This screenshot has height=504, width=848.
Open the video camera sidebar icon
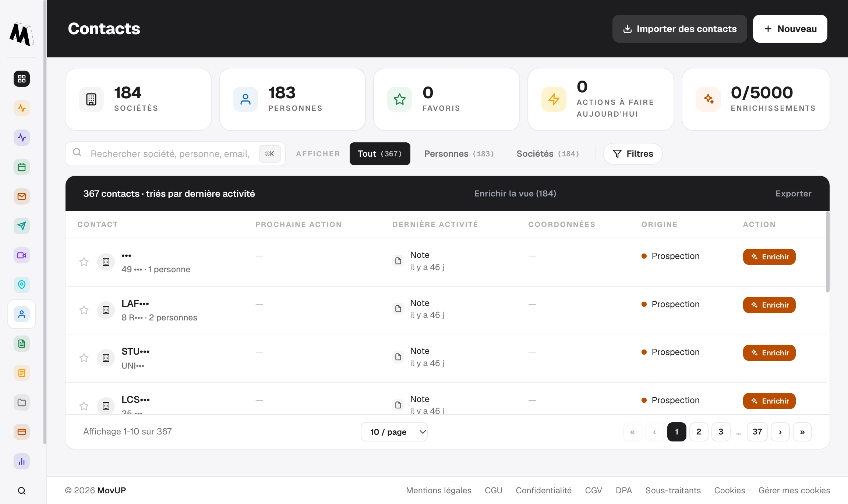[x=22, y=255]
